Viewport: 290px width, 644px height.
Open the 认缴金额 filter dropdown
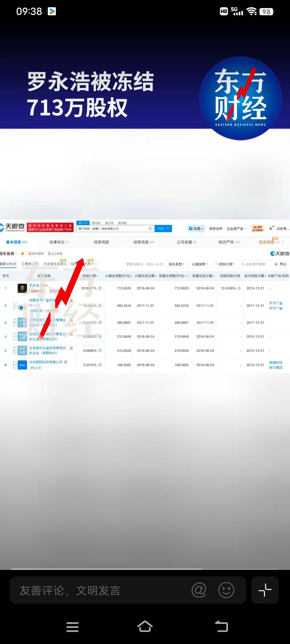point(200,264)
